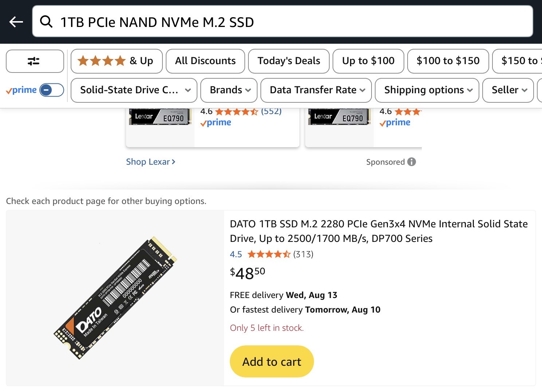
Task: Open the filters slider icon button
Action: point(35,61)
